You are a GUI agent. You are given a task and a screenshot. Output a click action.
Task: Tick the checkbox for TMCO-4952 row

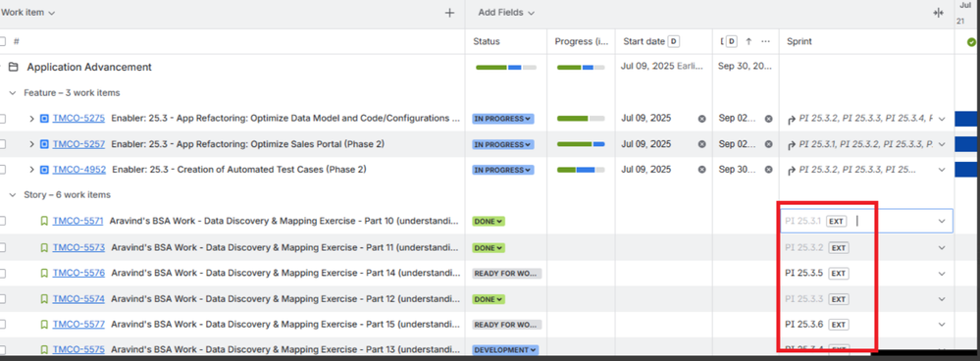click(3, 170)
